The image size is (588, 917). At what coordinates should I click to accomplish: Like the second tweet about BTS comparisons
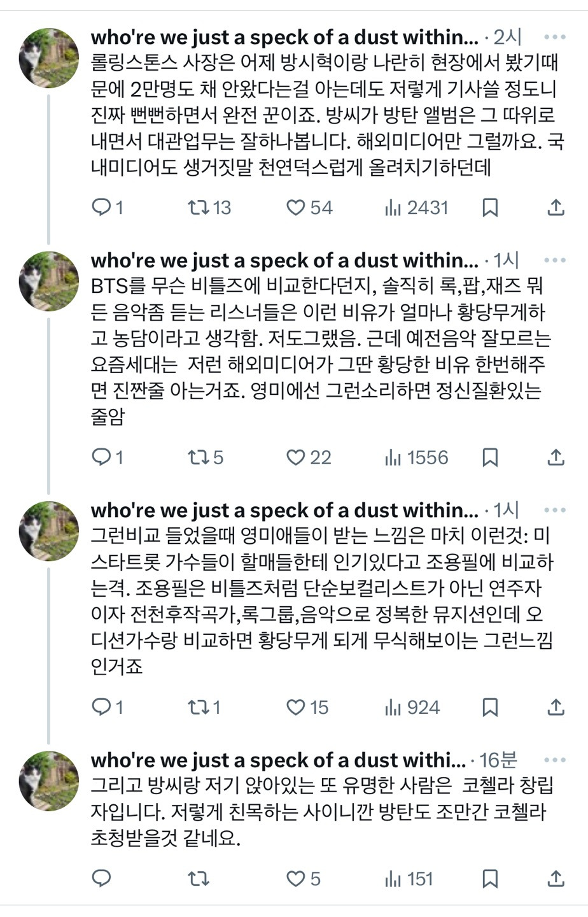[296, 457]
